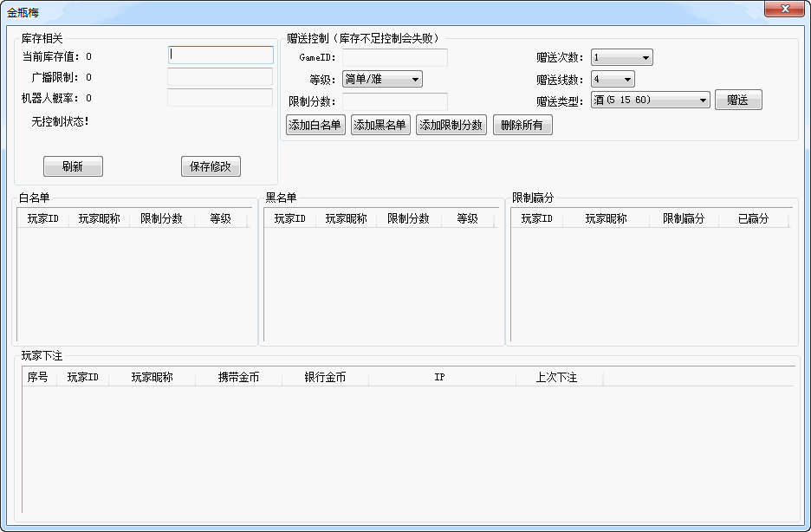Click the 等级 column header in 黑名单
Screen dimensions: 811x532
pos(467,218)
